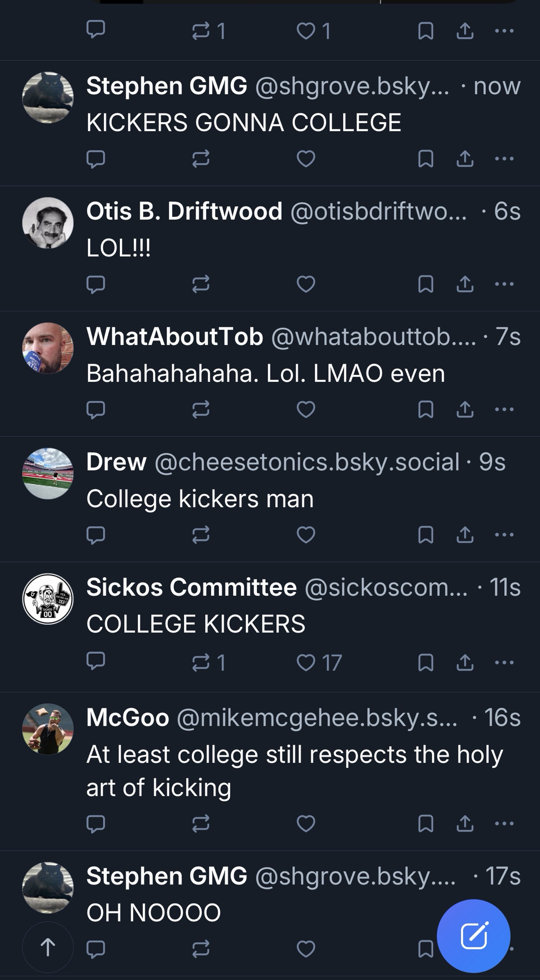Open Drew's profile via display name
Viewport: 540px width, 980px height.
click(x=117, y=462)
